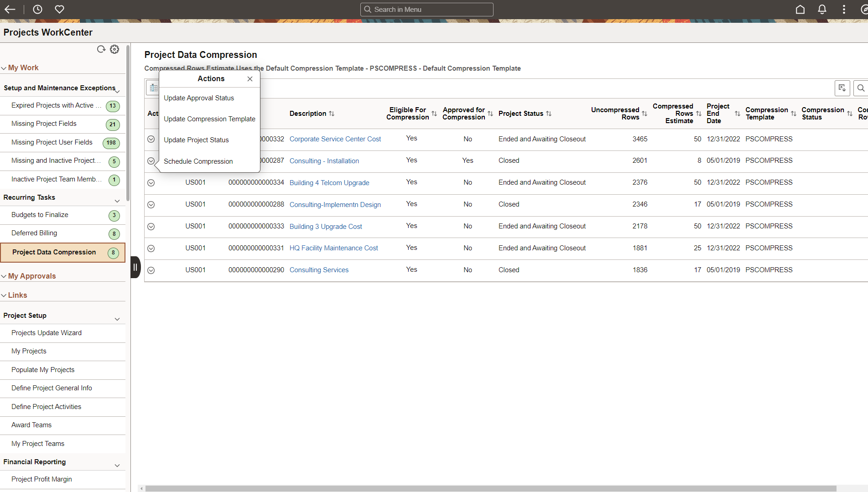The width and height of the screenshot is (868, 492).
Task: Toggle sort on the Description column
Action: click(332, 114)
